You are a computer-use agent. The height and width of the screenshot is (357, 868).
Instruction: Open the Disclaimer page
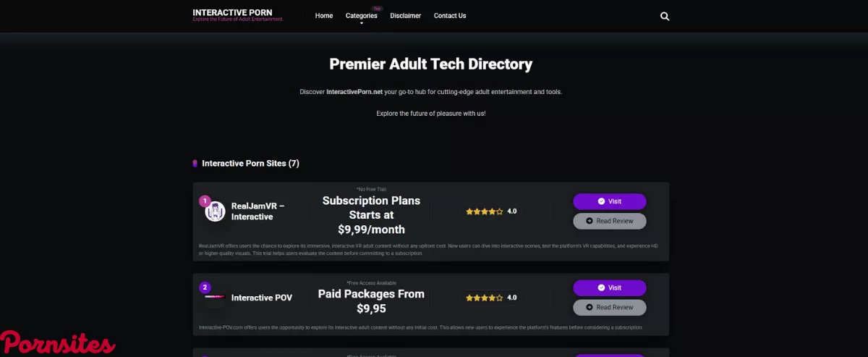405,15
